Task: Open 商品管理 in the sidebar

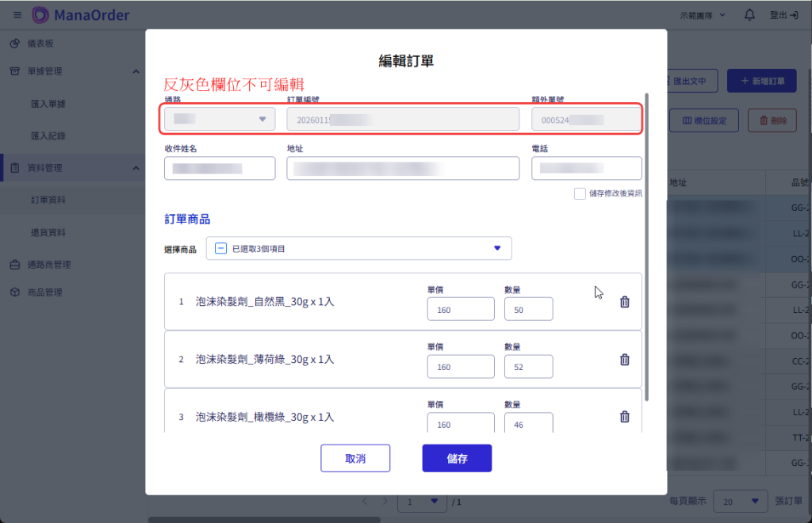Action: [44, 292]
